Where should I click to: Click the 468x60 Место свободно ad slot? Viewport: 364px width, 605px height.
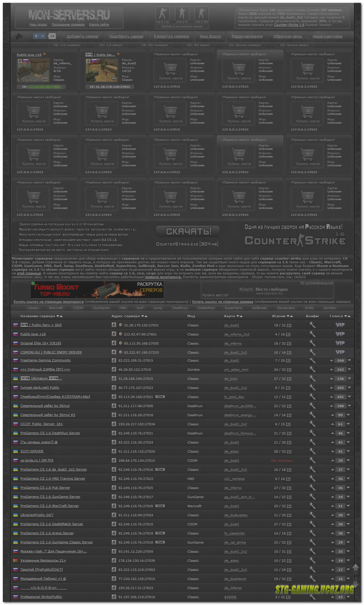point(267,289)
